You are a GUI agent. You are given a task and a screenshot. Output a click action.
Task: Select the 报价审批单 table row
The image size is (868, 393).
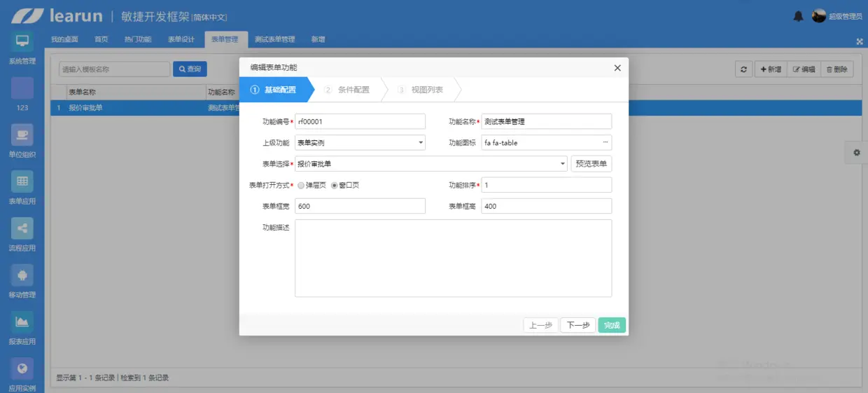click(456, 108)
